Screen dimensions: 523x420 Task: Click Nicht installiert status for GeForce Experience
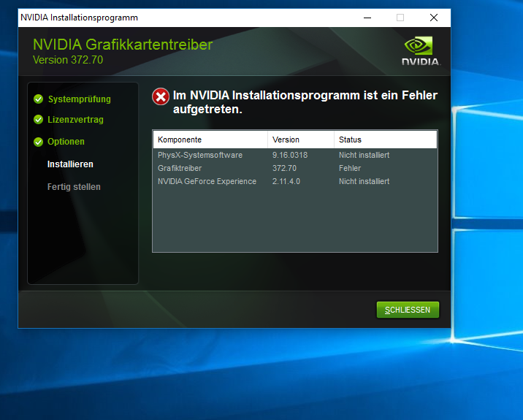click(364, 181)
